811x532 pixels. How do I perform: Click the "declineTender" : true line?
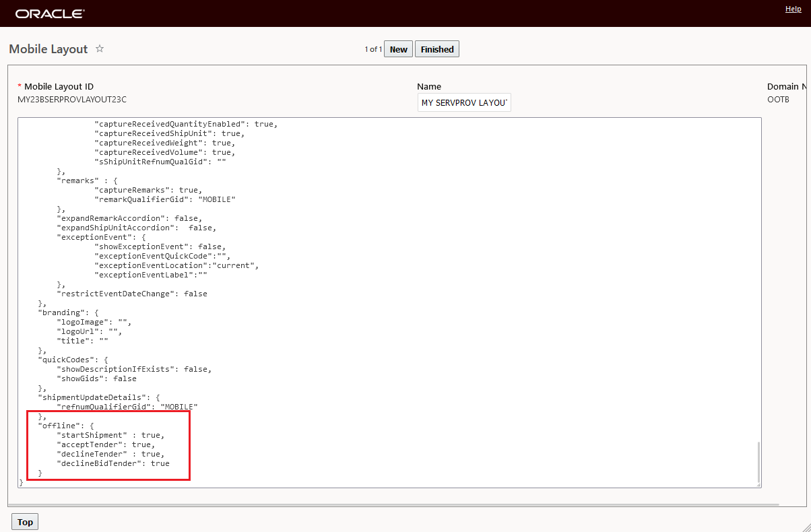click(x=111, y=454)
